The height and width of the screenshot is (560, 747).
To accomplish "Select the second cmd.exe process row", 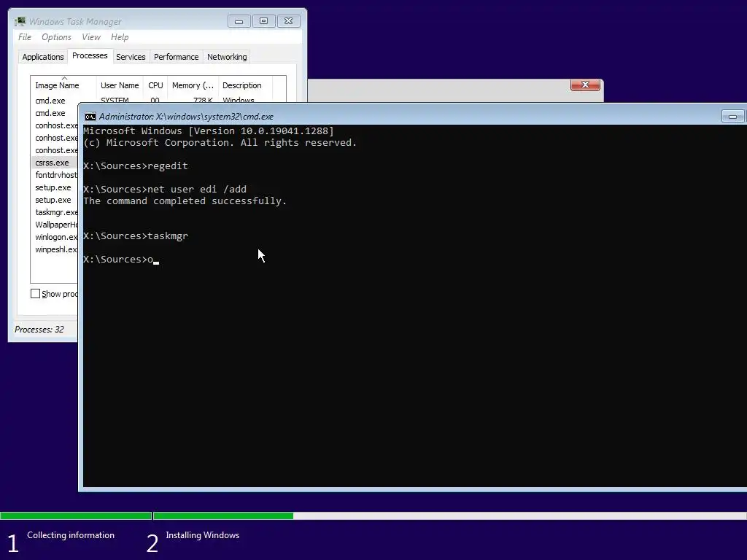I will (55, 113).
